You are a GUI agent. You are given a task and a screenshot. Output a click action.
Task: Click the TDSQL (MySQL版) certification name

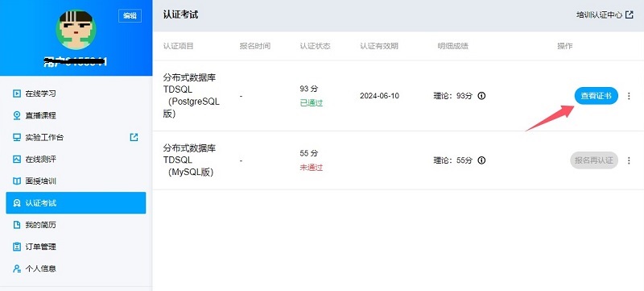point(189,160)
